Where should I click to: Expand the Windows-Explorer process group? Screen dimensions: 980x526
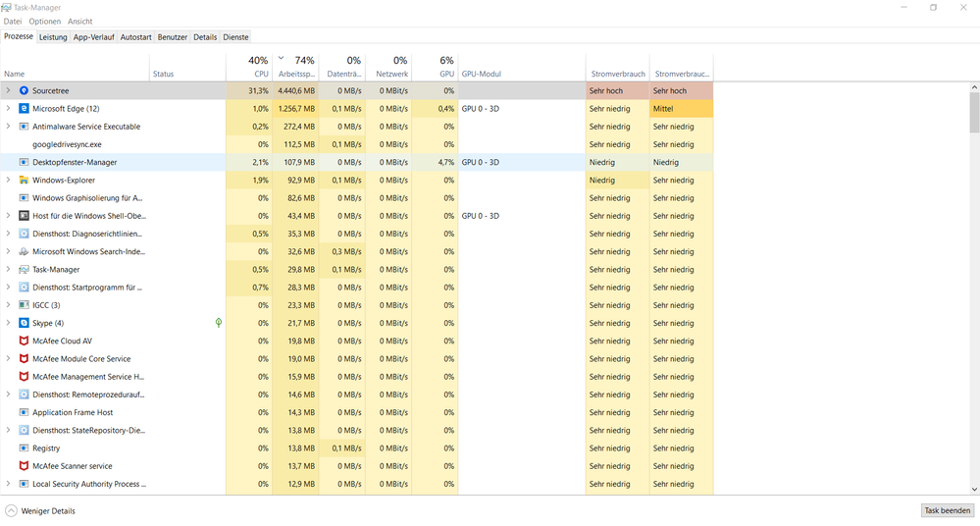point(8,181)
